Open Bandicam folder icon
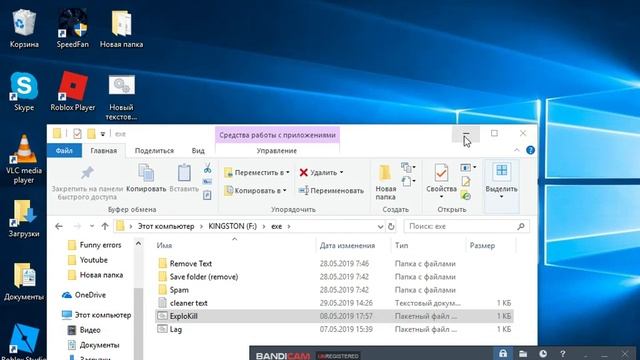640x360 pixels. [x=523, y=353]
